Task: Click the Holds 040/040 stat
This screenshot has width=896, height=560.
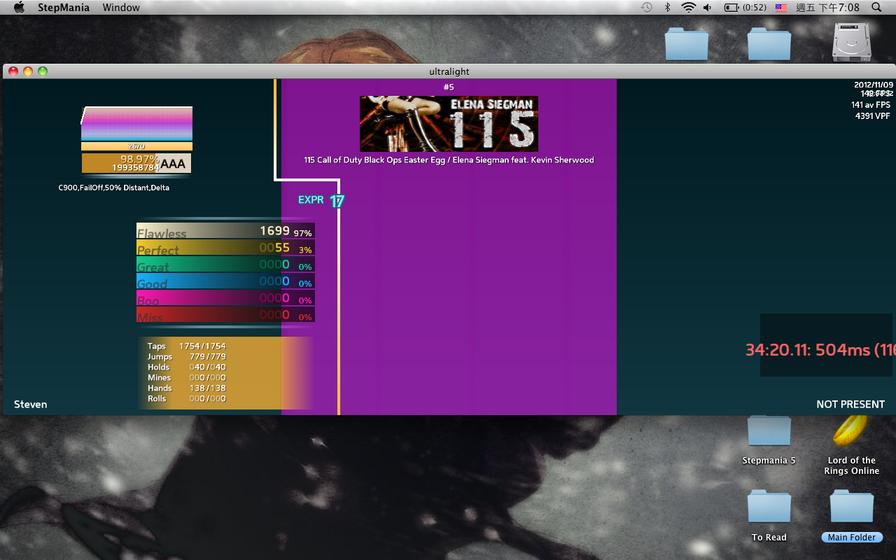Action: [186, 367]
